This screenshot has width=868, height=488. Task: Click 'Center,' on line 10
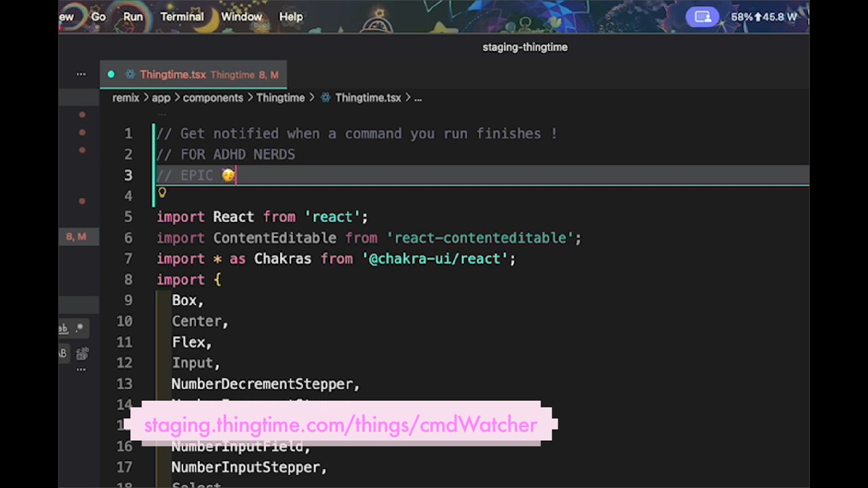pyautogui.click(x=200, y=321)
